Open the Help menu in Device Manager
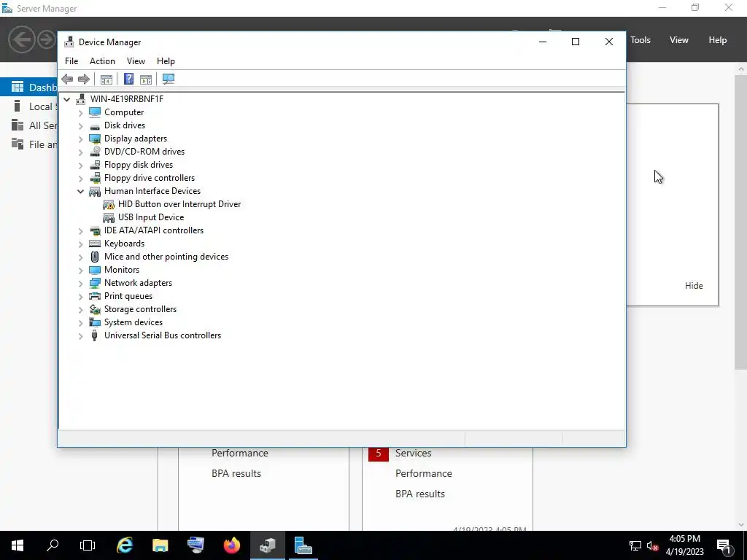 tap(166, 61)
